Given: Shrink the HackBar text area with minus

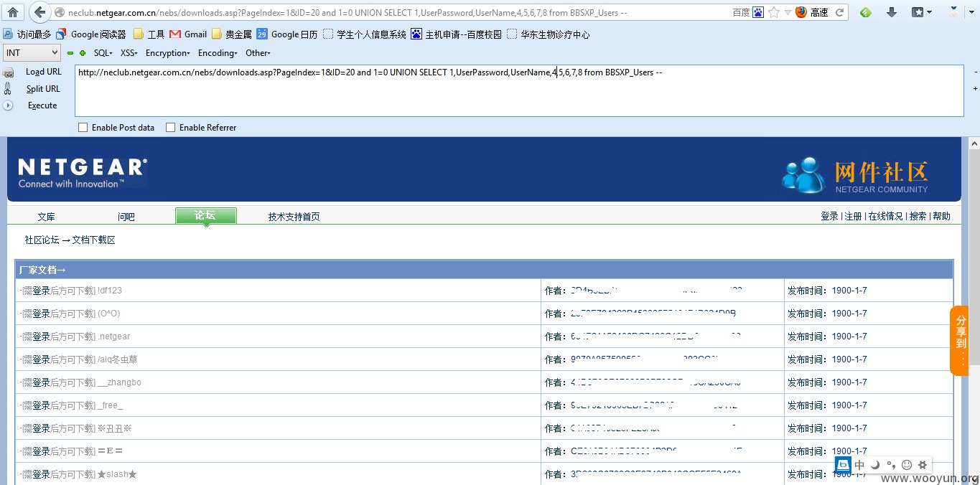Looking at the screenshot, I should pos(975,72).
